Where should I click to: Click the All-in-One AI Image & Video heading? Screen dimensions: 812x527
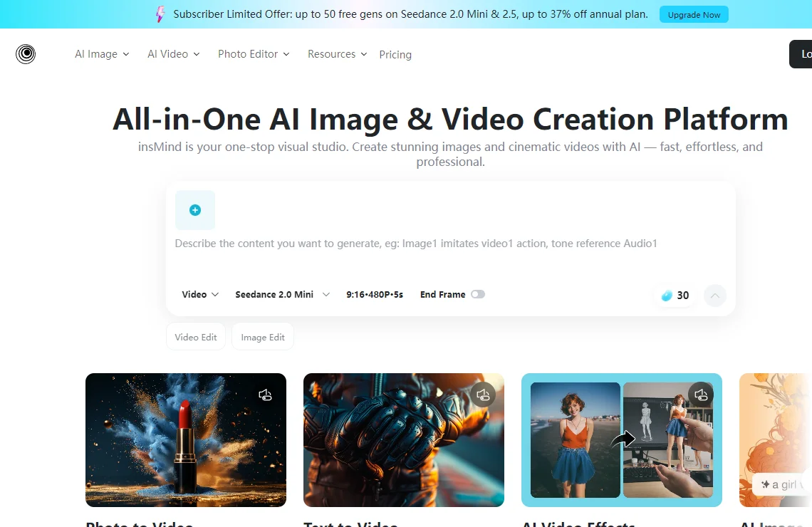click(x=451, y=119)
